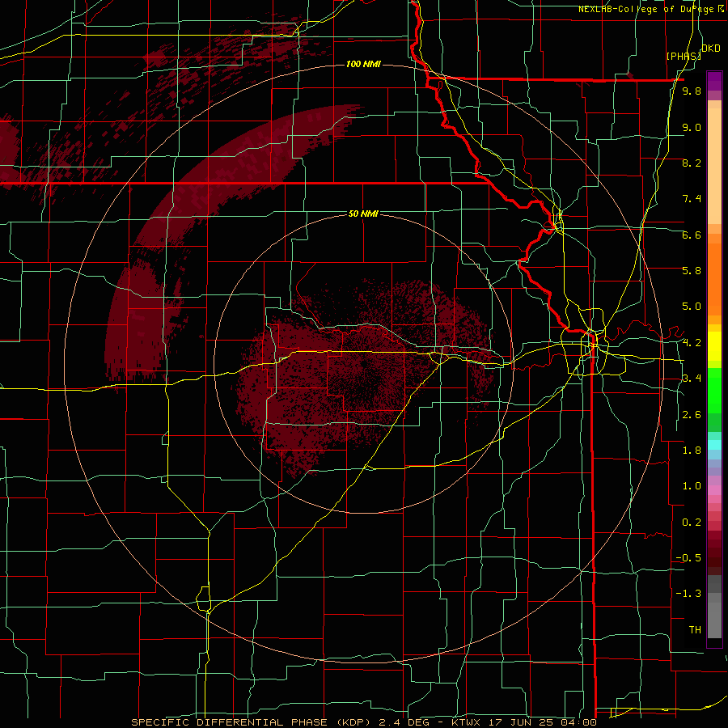Select the 8.2 value on color scale
This screenshot has height=728, width=728.
tap(692, 163)
